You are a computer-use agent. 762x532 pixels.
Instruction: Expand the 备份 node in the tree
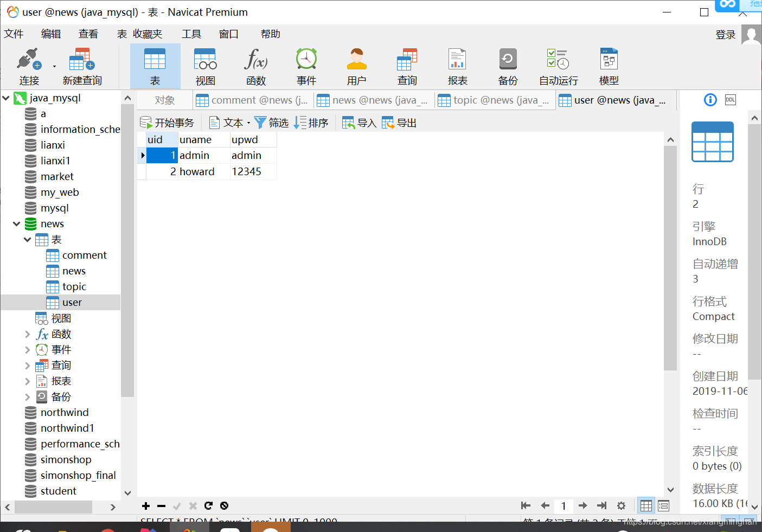click(x=28, y=397)
